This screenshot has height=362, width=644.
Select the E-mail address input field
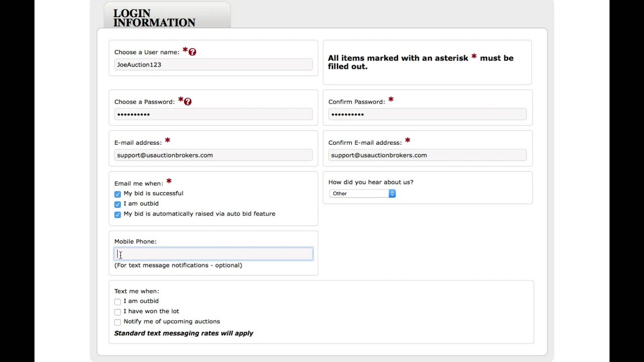coord(213,155)
